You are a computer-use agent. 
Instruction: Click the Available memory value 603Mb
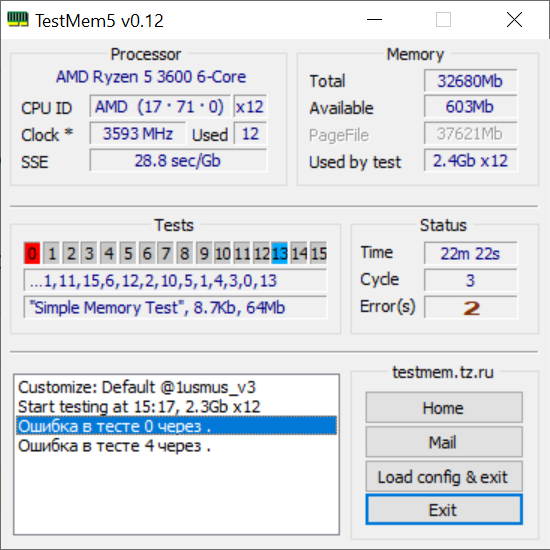click(x=470, y=106)
